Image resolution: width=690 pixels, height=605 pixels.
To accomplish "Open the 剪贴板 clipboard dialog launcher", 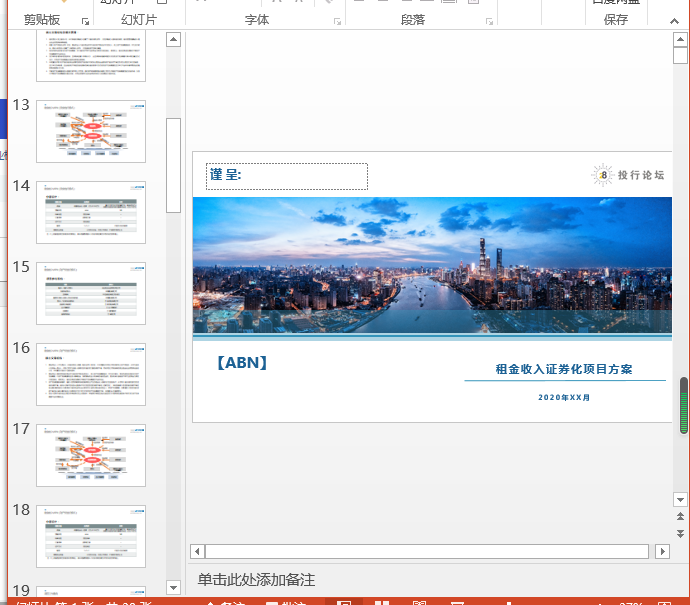I will (85, 21).
